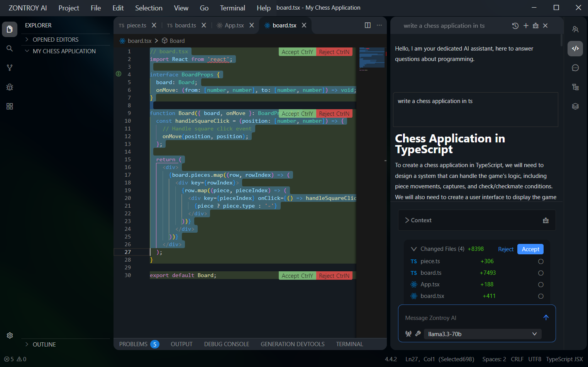Viewport: 588px width, 367px height.
Task: Select the radio circle for piece.ts
Action: coord(541,262)
